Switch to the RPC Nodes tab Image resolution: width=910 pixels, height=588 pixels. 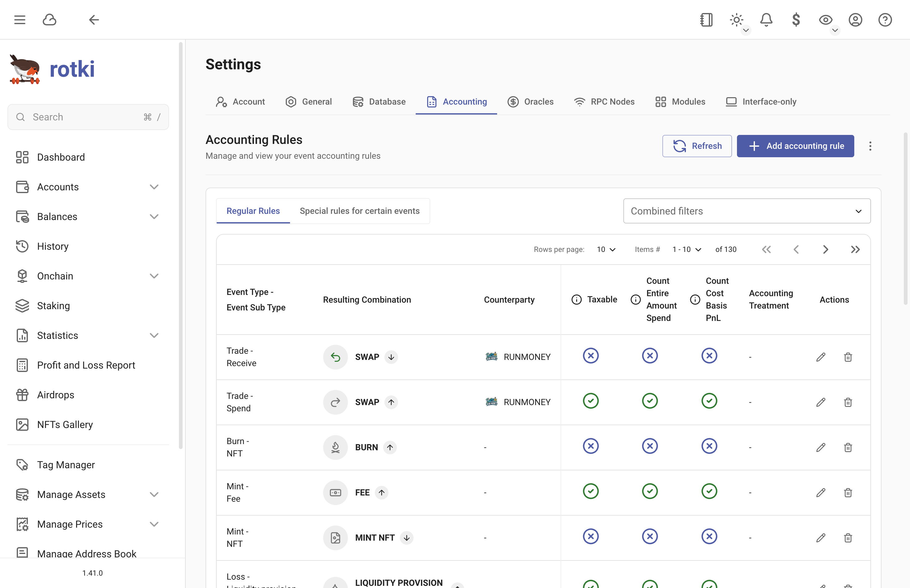click(x=604, y=102)
